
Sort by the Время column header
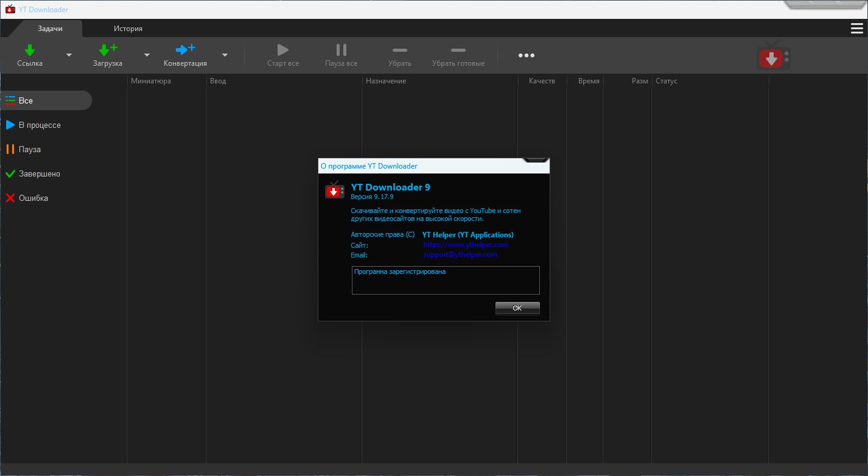[x=584, y=81]
